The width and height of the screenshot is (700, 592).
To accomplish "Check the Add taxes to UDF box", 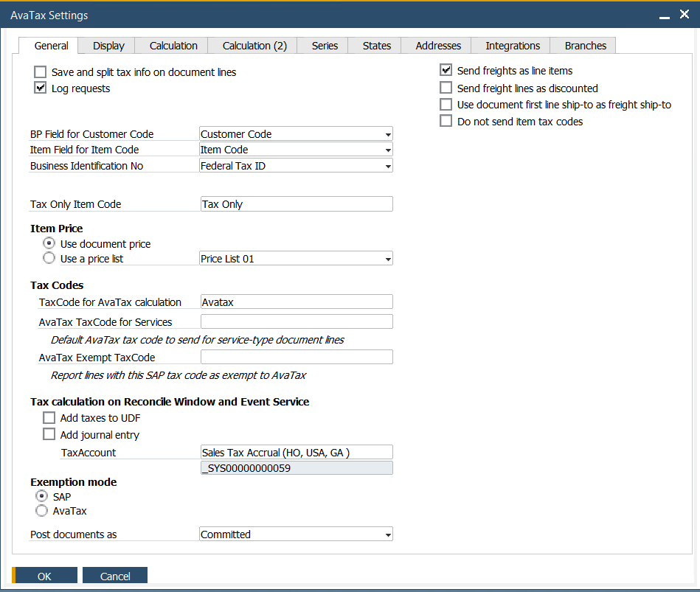I will tap(49, 417).
